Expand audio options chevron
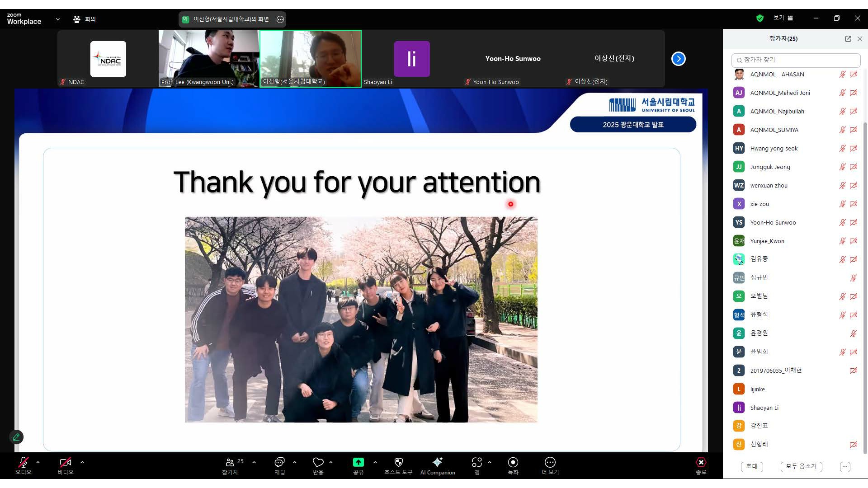The height and width of the screenshot is (488, 868). [x=38, y=462]
